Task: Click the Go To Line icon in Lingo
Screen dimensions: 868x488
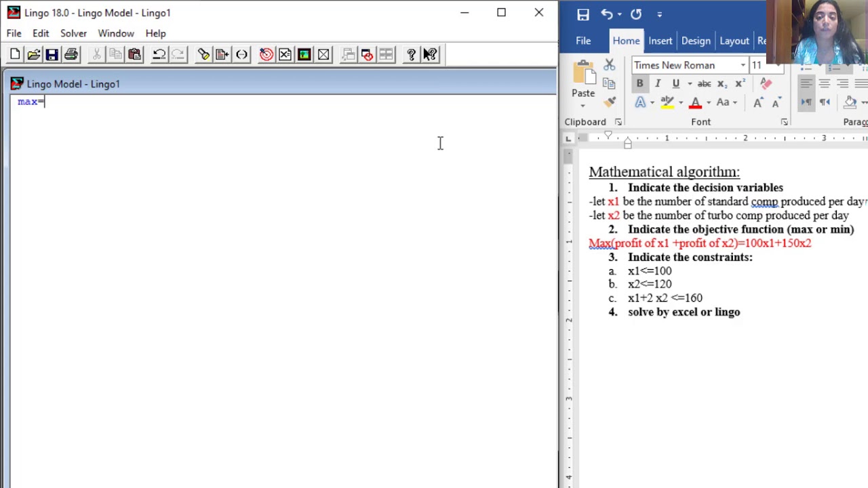Action: (222, 55)
